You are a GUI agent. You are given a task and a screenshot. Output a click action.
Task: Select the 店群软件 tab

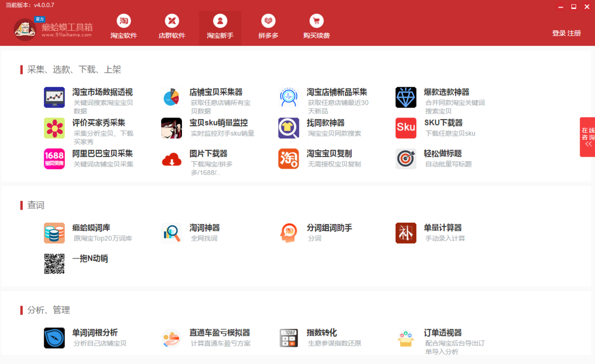(x=172, y=27)
